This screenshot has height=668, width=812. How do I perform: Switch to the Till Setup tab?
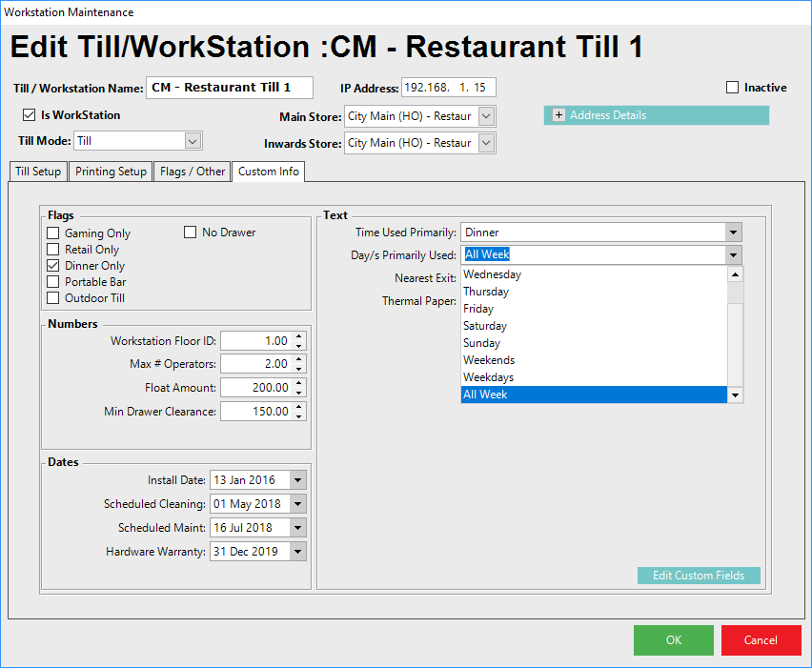38,172
